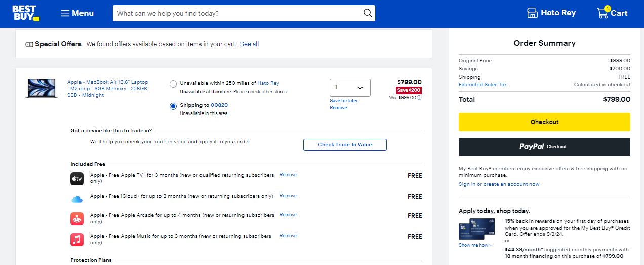Click the iCloud+ cloud icon
The image size is (644, 265).
point(77,199)
